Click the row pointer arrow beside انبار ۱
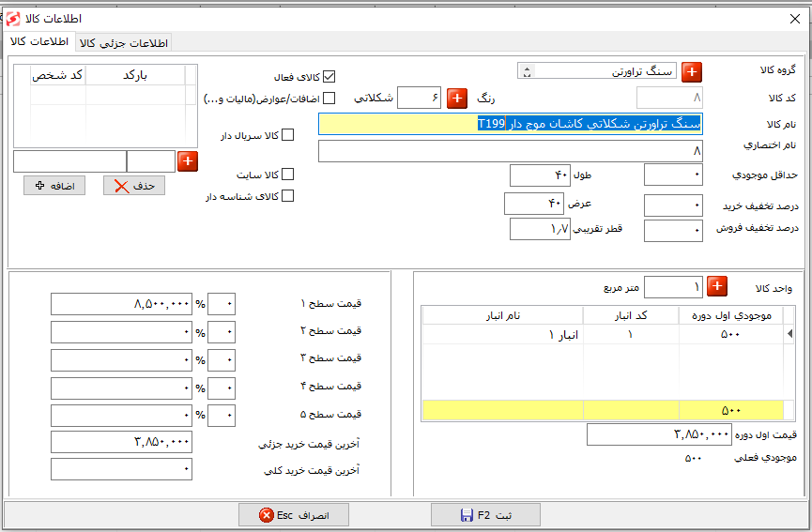812x532 pixels. pyautogui.click(x=789, y=334)
